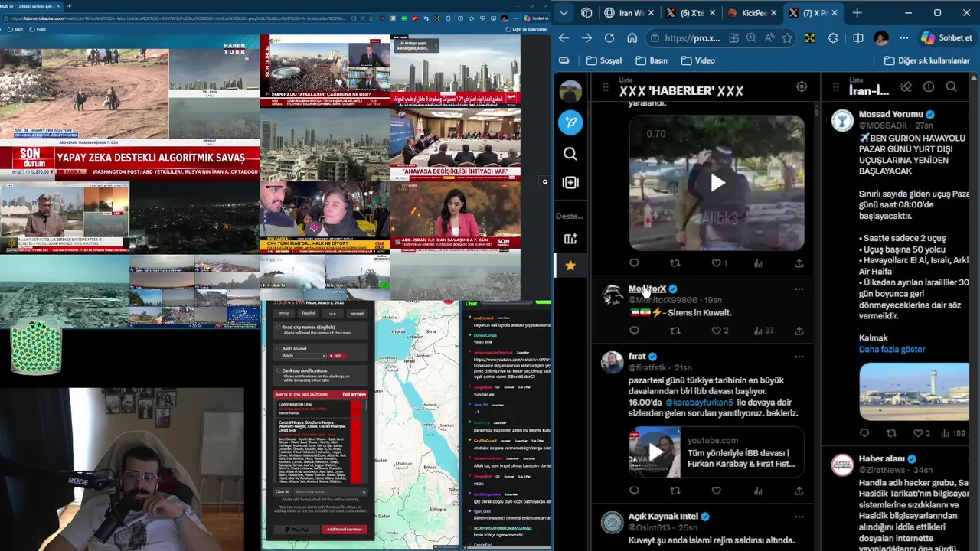Open X Pro compose post button

pyautogui.click(x=570, y=122)
